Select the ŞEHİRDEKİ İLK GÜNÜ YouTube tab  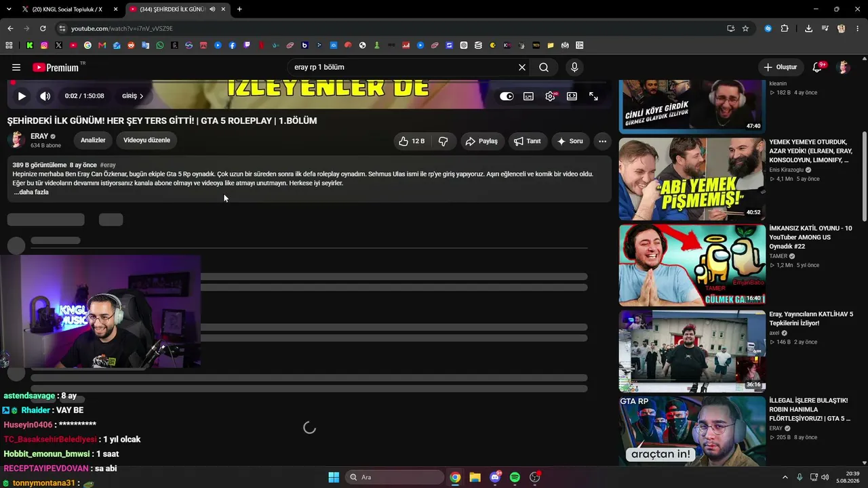point(173,9)
